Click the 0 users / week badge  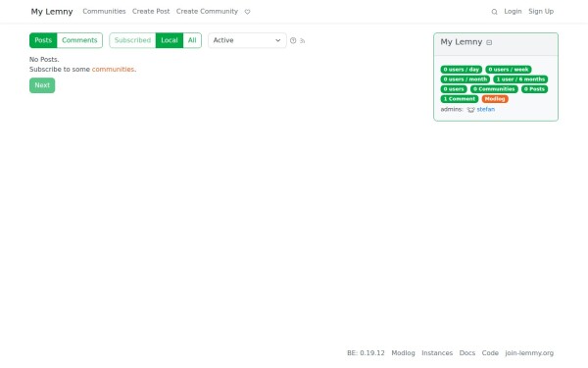(509, 70)
